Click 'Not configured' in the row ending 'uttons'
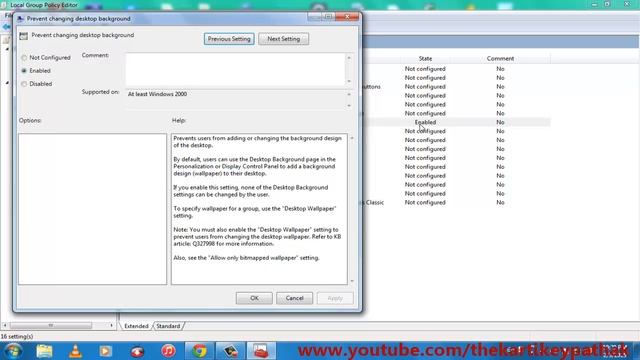This screenshot has height=360, width=640. click(x=425, y=87)
